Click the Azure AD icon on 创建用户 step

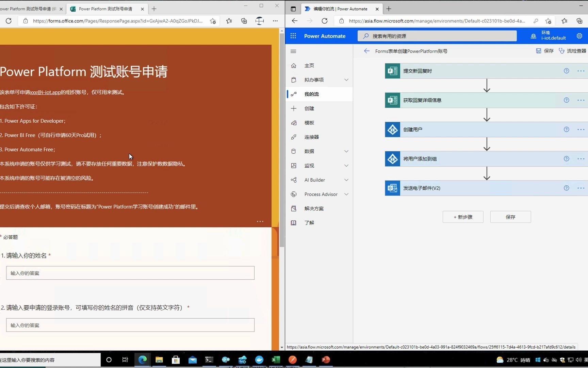point(392,129)
